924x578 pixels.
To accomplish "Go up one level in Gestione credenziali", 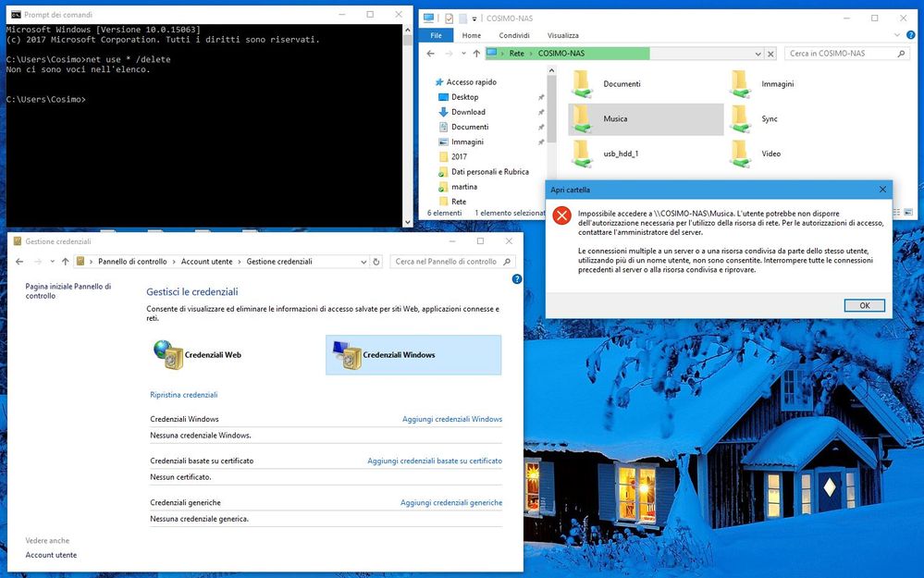I will tap(65, 262).
